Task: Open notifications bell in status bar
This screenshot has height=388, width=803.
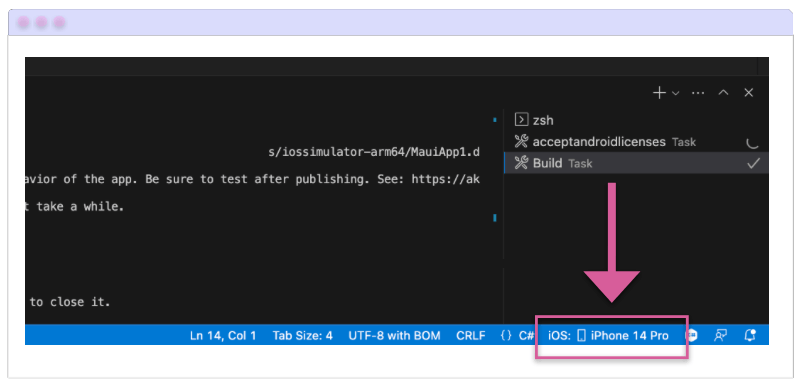Action: 750,336
